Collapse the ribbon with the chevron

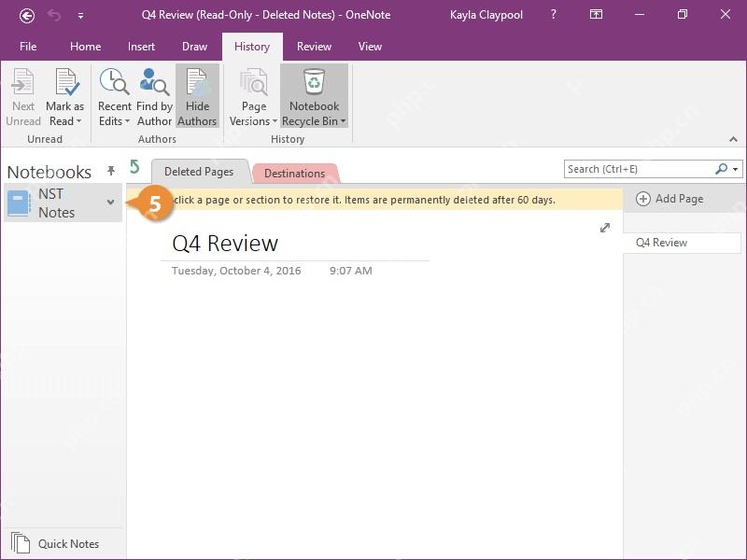[733, 139]
